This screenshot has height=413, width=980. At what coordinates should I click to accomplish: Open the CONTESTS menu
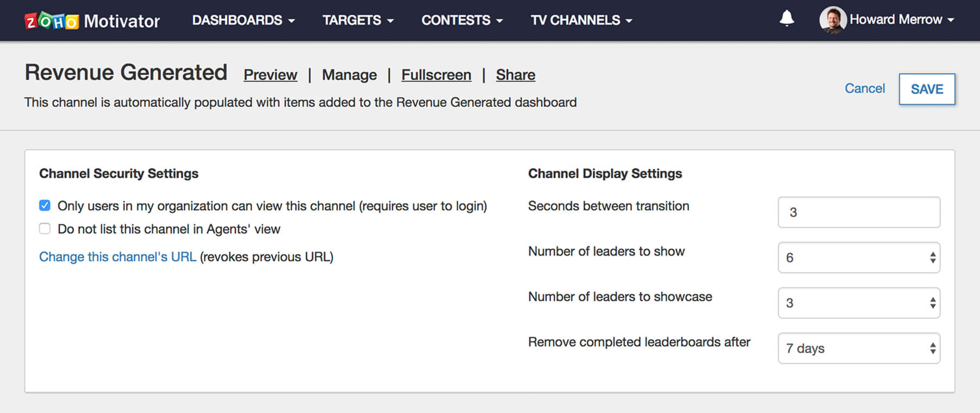462,20
